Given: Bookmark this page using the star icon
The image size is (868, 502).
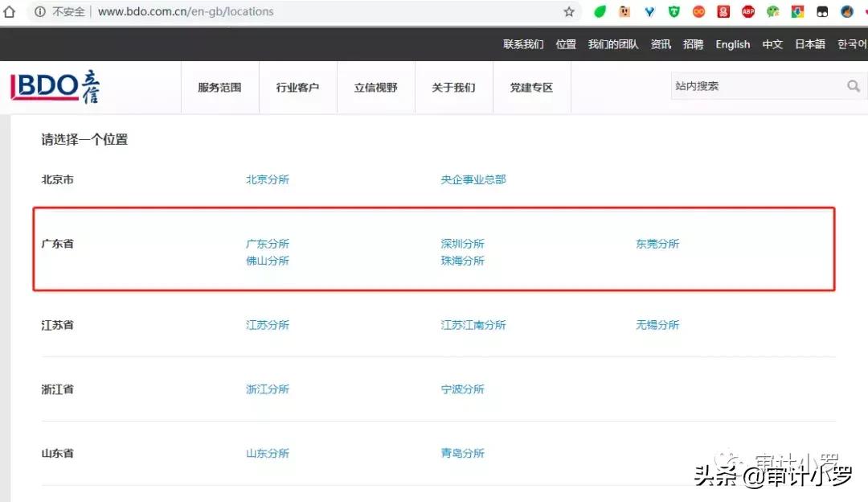Looking at the screenshot, I should [x=568, y=12].
